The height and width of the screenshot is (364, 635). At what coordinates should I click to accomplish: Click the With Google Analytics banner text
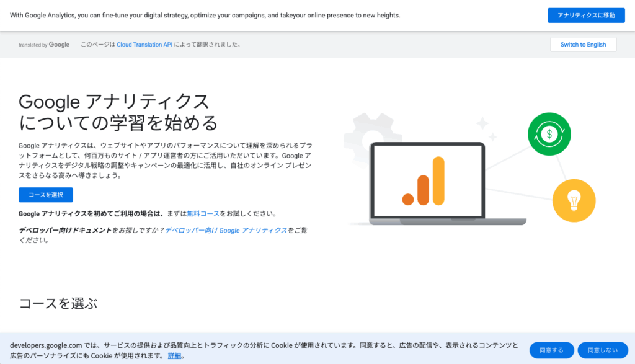(x=205, y=16)
